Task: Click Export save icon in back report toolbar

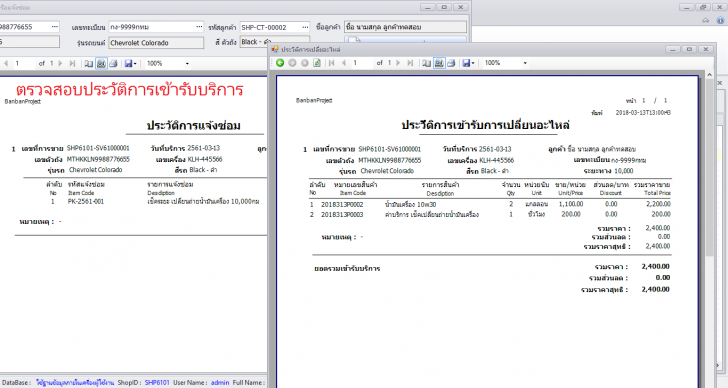Action: [x=128, y=64]
